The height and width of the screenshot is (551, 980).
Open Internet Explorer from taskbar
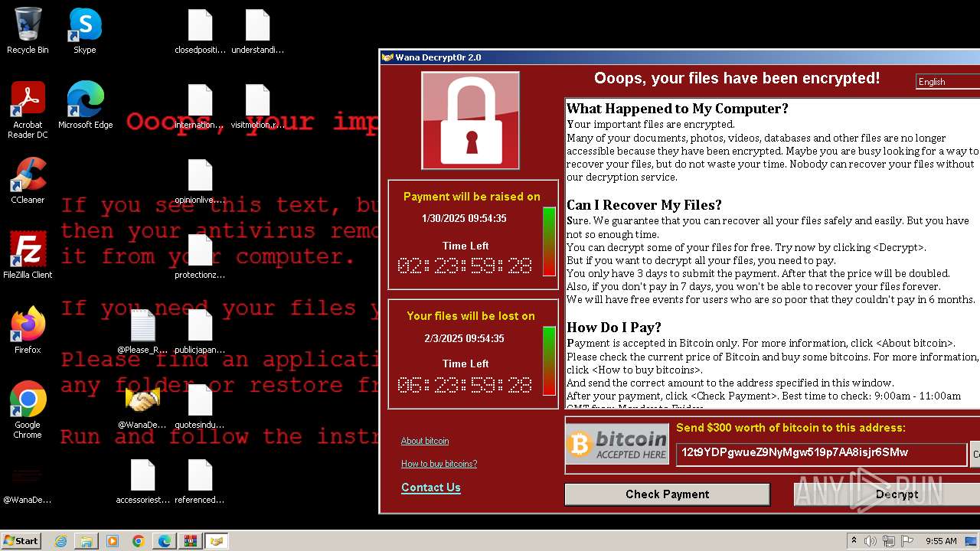tap(61, 541)
